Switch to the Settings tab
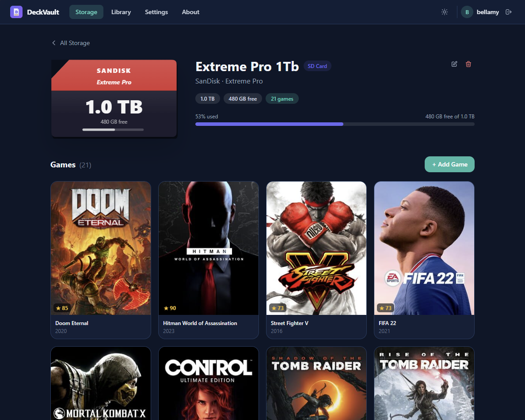525x420 pixels. [x=156, y=12]
